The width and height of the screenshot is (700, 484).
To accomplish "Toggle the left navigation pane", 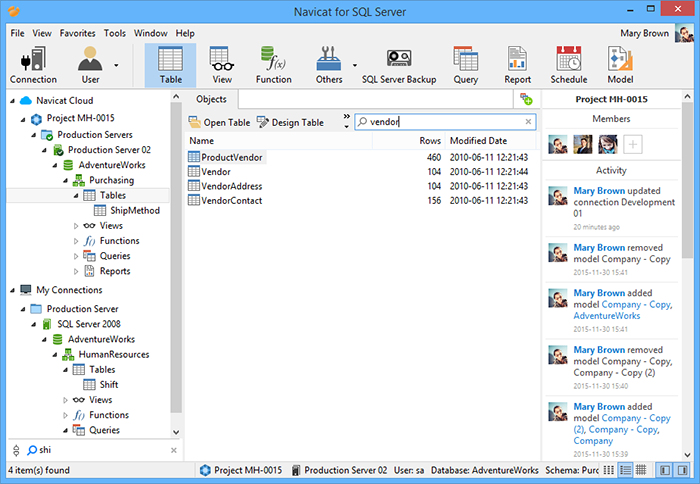I will (665, 470).
